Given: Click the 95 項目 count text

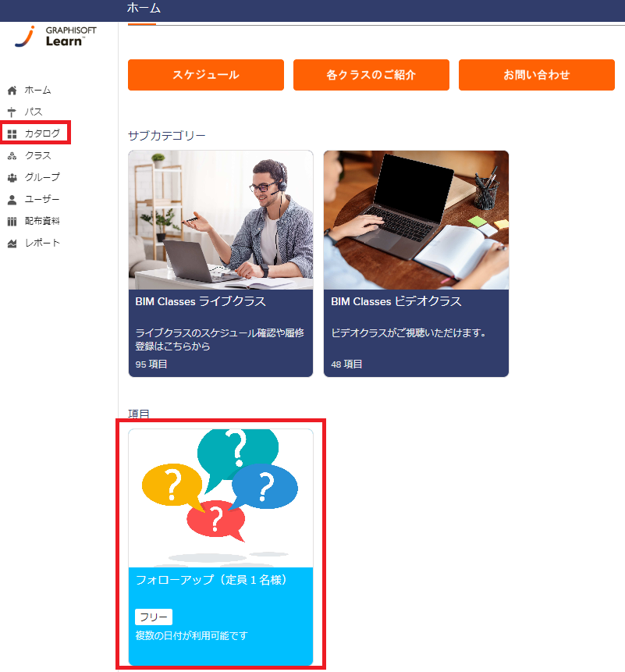Looking at the screenshot, I should pyautogui.click(x=151, y=364).
